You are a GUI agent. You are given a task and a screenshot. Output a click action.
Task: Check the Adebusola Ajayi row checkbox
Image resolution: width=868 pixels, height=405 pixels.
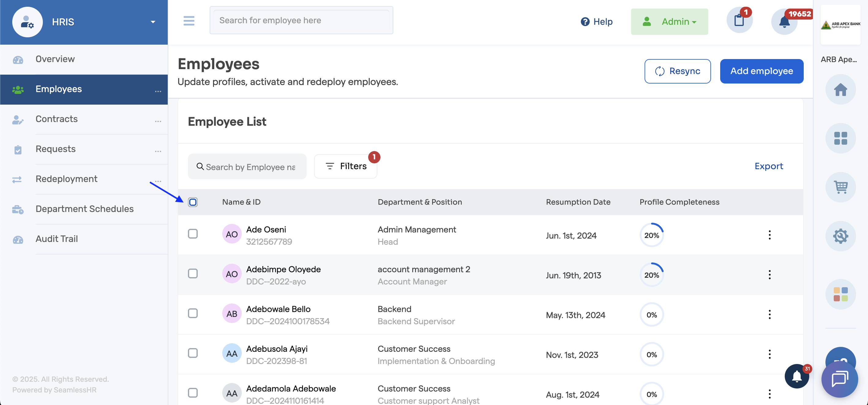point(193,353)
